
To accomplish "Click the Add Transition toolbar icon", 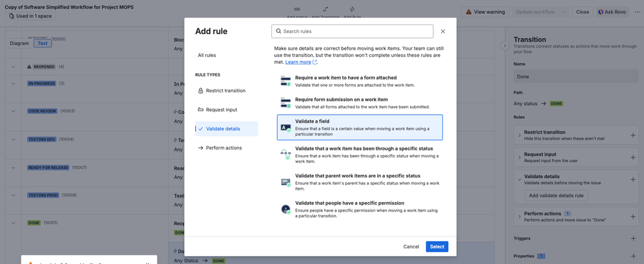I will pos(326,10).
